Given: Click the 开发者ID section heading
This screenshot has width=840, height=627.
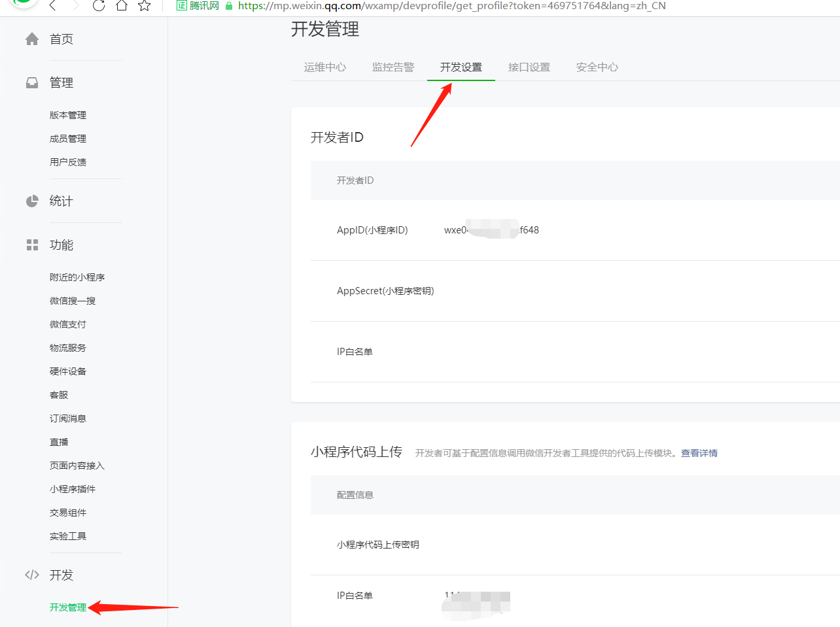Looking at the screenshot, I should point(337,137).
